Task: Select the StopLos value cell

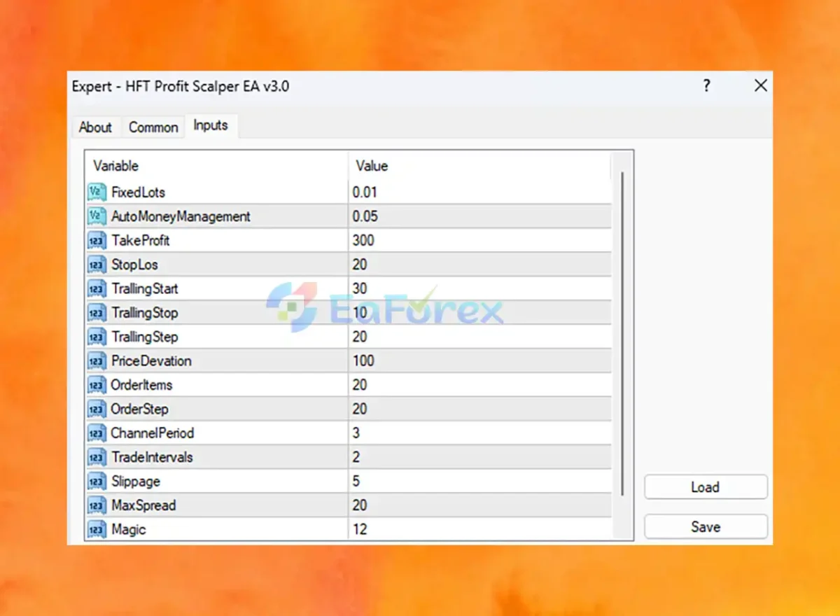Action: (x=479, y=265)
